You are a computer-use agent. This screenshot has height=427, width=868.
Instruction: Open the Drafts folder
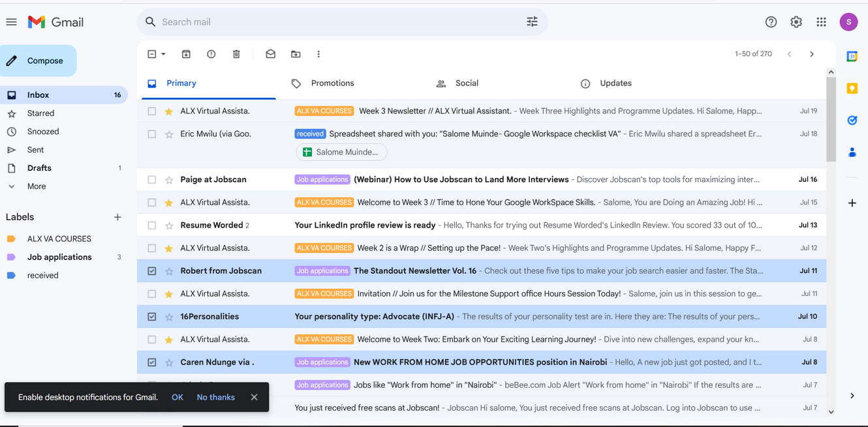[39, 168]
